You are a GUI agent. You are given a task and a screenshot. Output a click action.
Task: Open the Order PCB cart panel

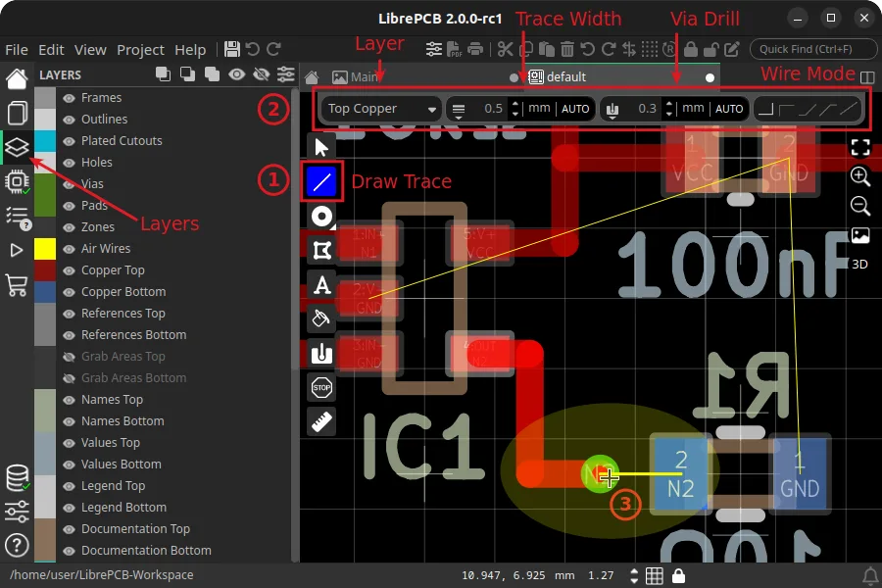click(x=17, y=285)
